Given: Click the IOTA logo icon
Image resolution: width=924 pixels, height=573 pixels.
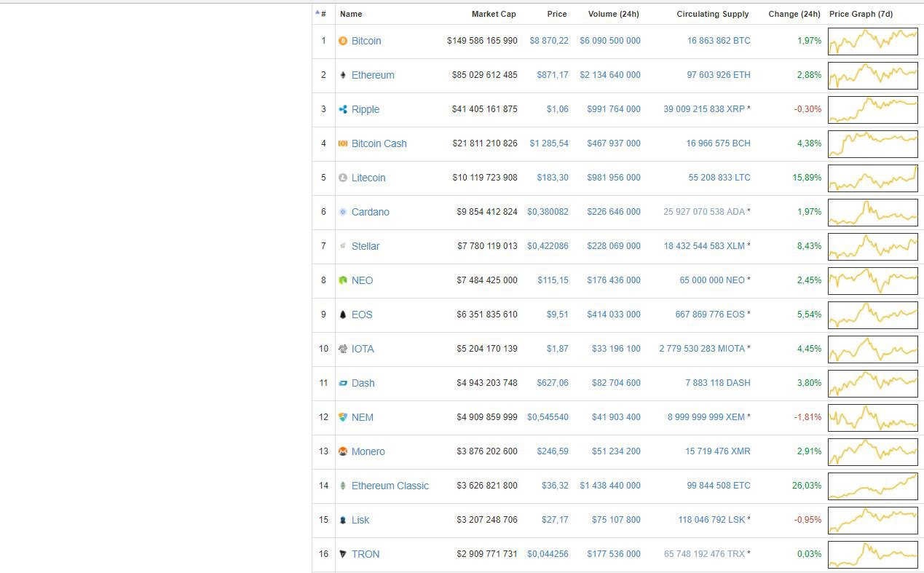Looking at the screenshot, I should [x=343, y=349].
